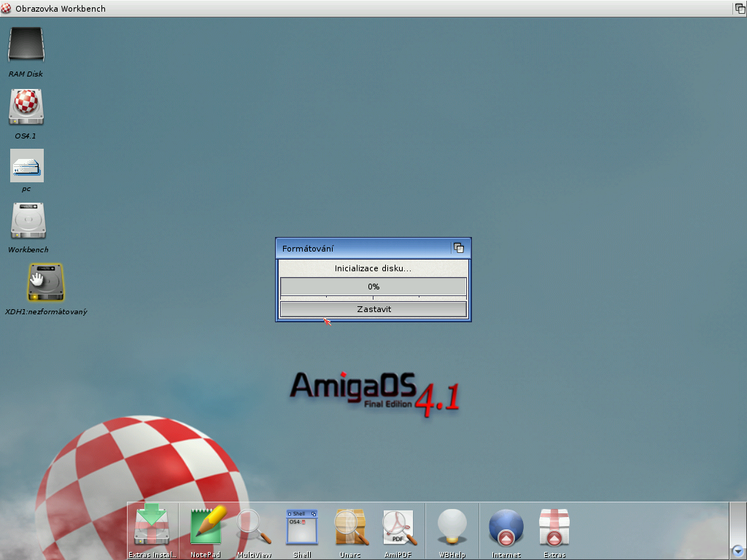Click the Zastavit button to stop formatting
The image size is (747, 560).
373,309
